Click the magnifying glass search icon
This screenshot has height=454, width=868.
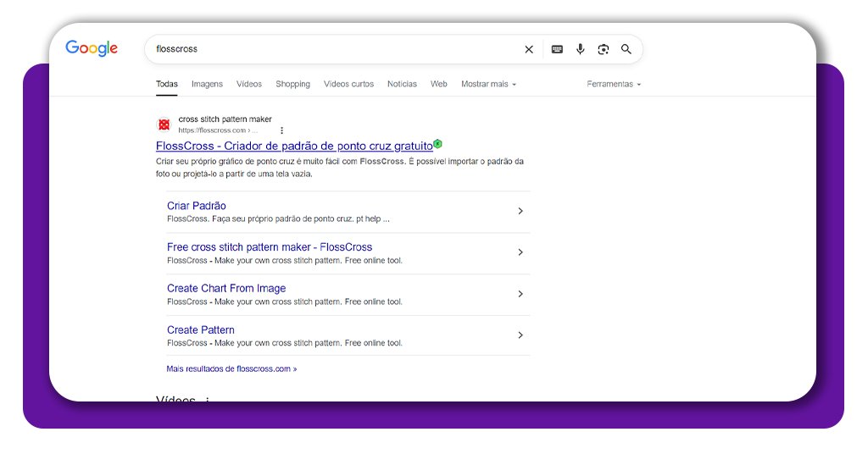[x=626, y=49]
